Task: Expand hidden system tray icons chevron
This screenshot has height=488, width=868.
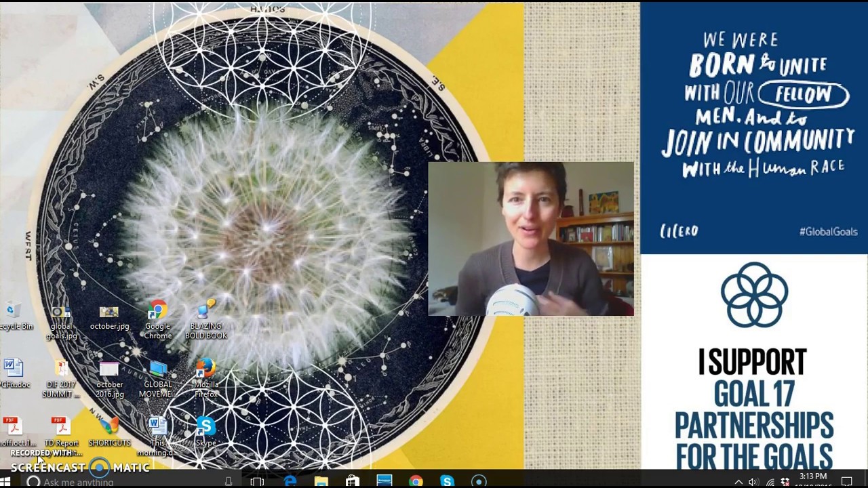Action: (x=738, y=482)
